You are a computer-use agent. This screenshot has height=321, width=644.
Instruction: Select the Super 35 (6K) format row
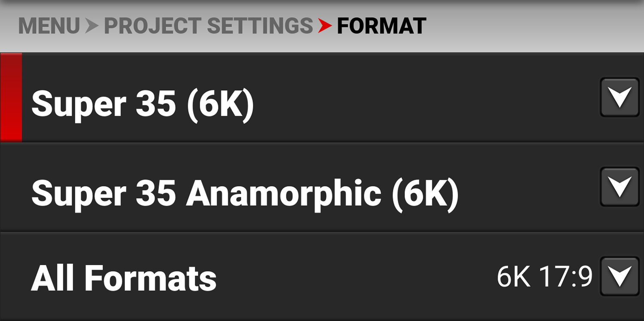322,97
